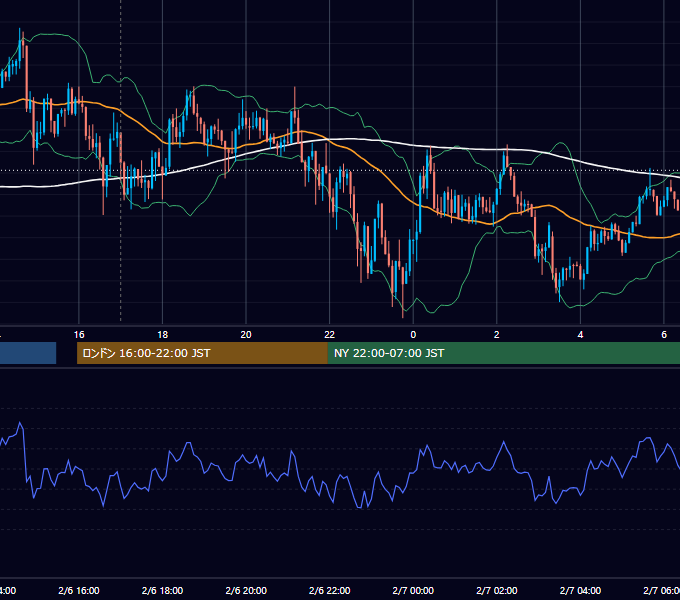Click the 2/6 20:00 bottom axis label
This screenshot has width=680, height=600.
[246, 590]
